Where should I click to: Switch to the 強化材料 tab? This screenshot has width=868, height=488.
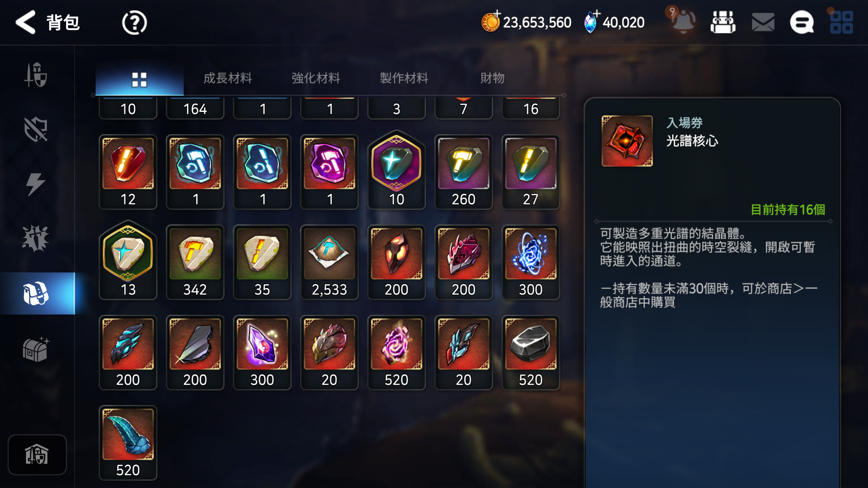(x=316, y=78)
